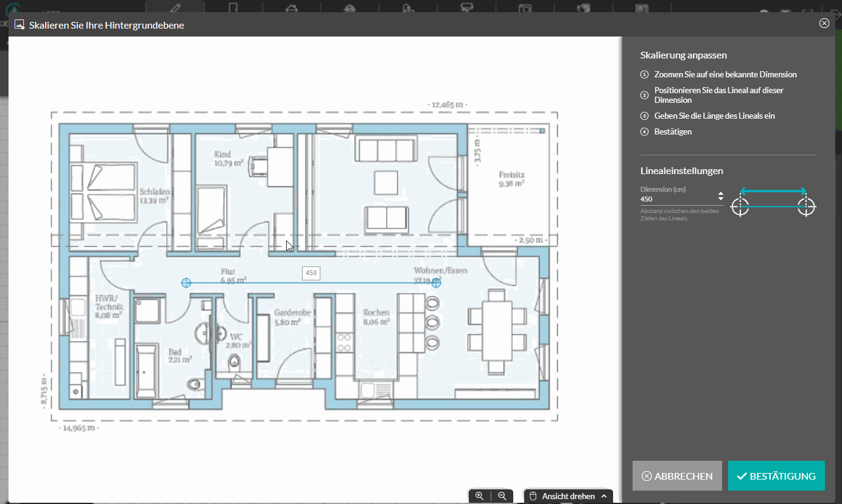The height and width of the screenshot is (504, 842).
Task: Click the paint roller icon in top toolbar
Action: (x=467, y=8)
